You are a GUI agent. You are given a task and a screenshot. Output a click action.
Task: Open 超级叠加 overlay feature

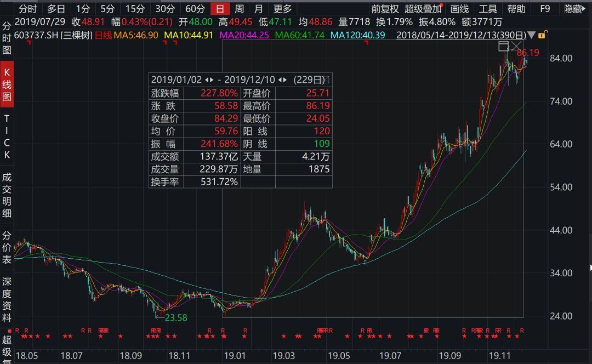click(423, 9)
